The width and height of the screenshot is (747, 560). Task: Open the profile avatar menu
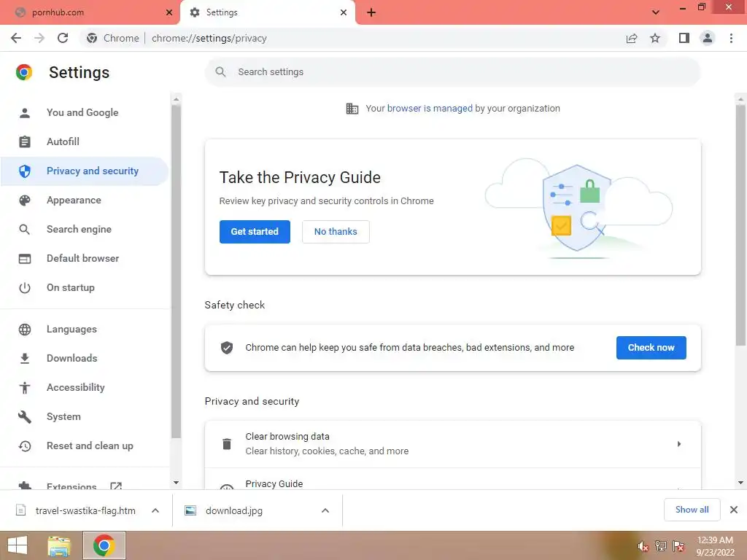point(708,38)
